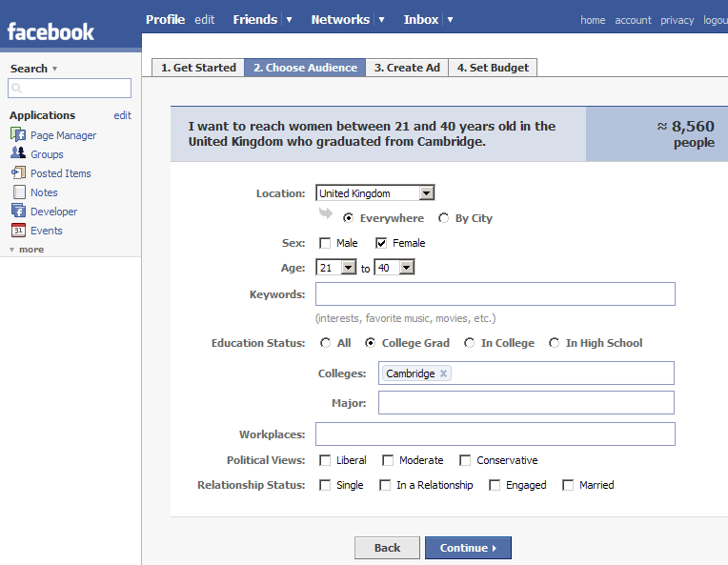Select the Everywhere location radio button
The image size is (728, 565).
click(x=348, y=218)
